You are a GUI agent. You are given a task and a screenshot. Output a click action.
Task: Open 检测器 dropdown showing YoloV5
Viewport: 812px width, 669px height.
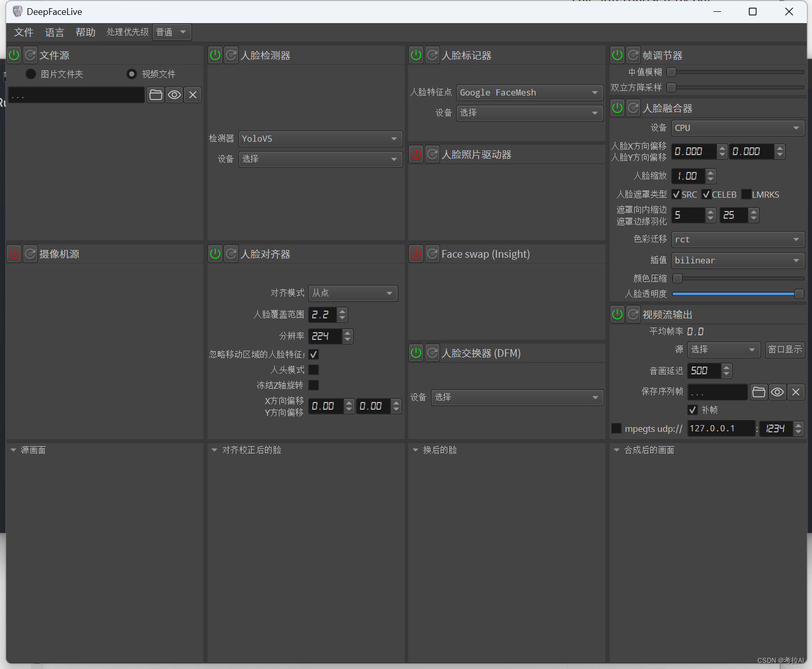coord(320,139)
